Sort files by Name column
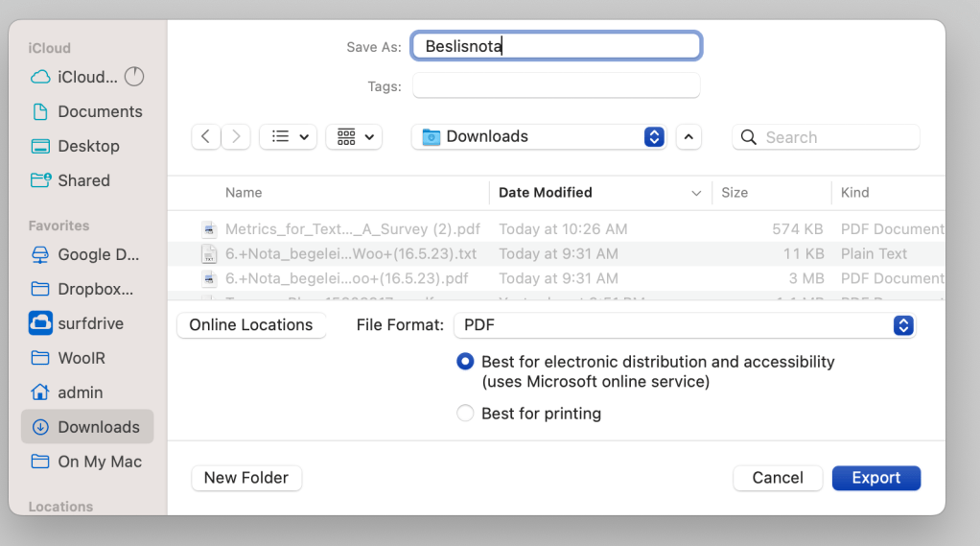The image size is (980, 546). click(x=244, y=193)
